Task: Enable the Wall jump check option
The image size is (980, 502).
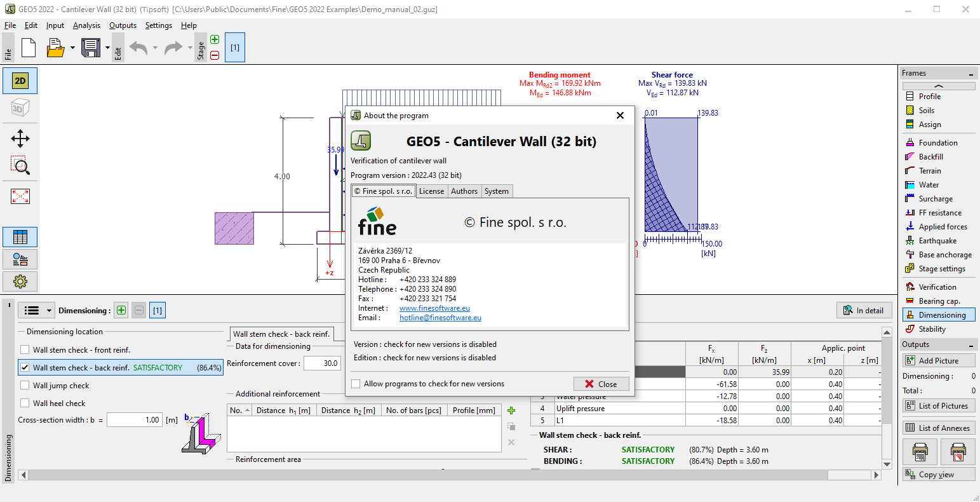Action: coord(25,386)
